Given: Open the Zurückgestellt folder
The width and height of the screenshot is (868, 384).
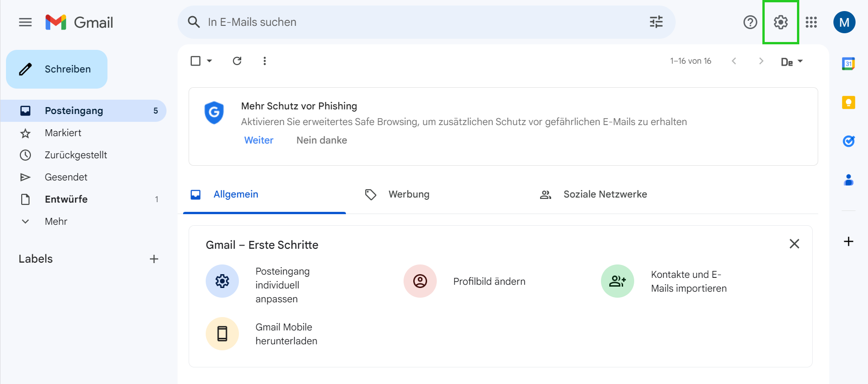Looking at the screenshot, I should (83, 155).
